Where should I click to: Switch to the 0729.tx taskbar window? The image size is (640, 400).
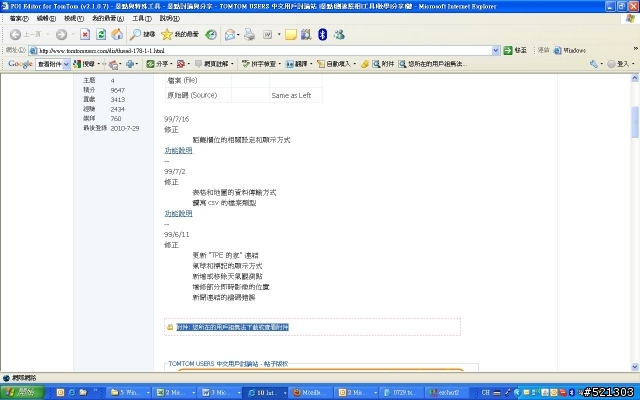coord(400,393)
